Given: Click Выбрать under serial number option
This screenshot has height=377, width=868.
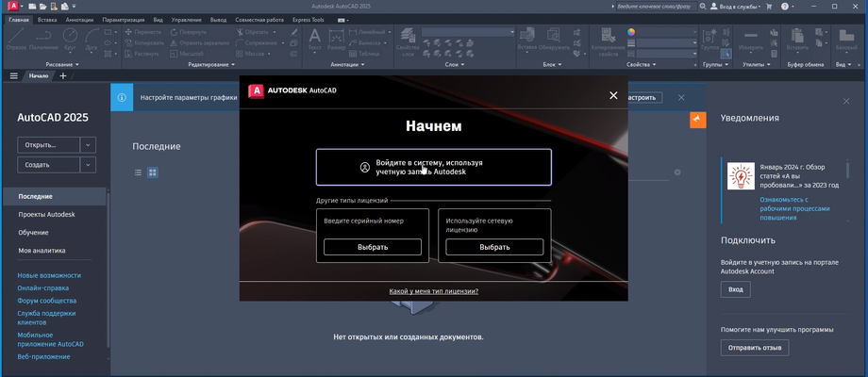Looking at the screenshot, I should pos(373,247).
